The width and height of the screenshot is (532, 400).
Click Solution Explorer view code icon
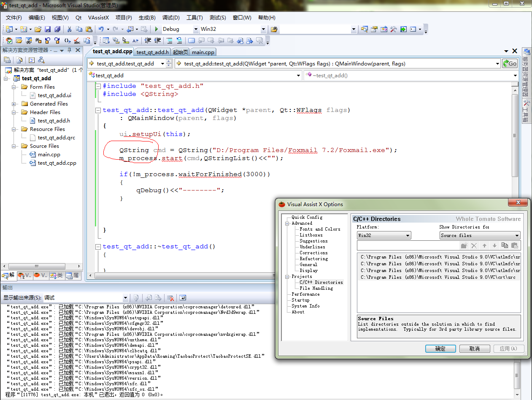pyautogui.click(x=32, y=60)
